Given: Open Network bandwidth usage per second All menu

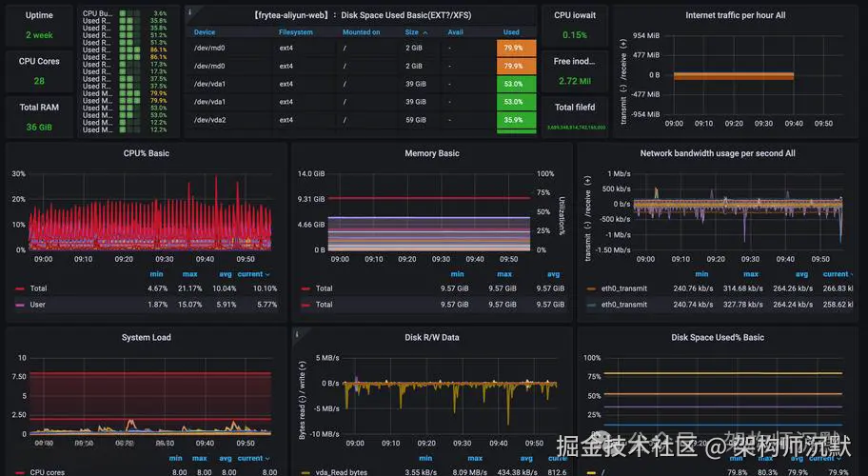Looking at the screenshot, I should pos(718,153).
